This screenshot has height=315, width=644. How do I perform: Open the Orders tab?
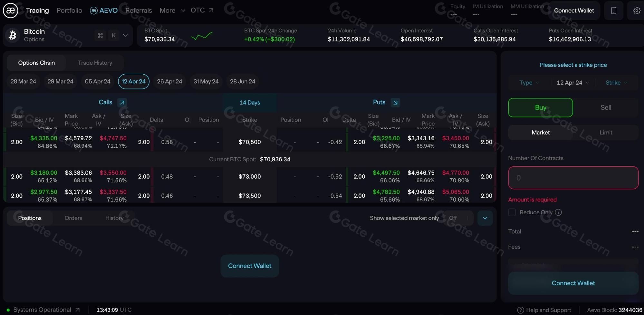click(x=73, y=218)
